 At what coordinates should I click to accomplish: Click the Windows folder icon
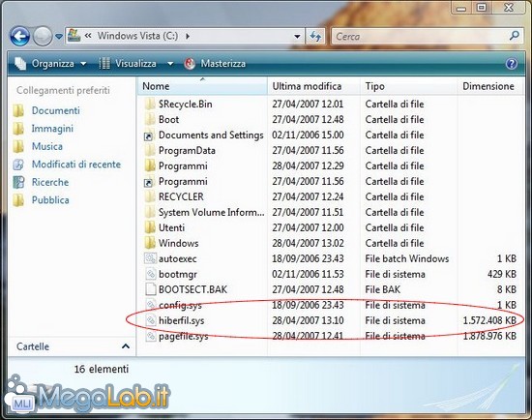coord(150,243)
